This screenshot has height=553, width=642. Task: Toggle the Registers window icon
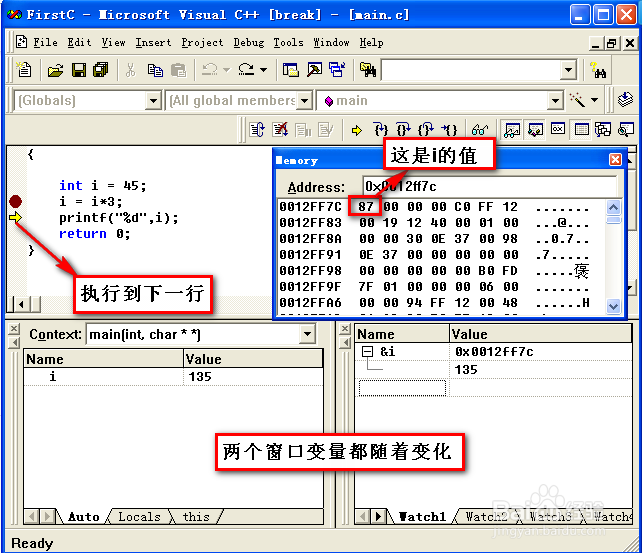point(558,130)
